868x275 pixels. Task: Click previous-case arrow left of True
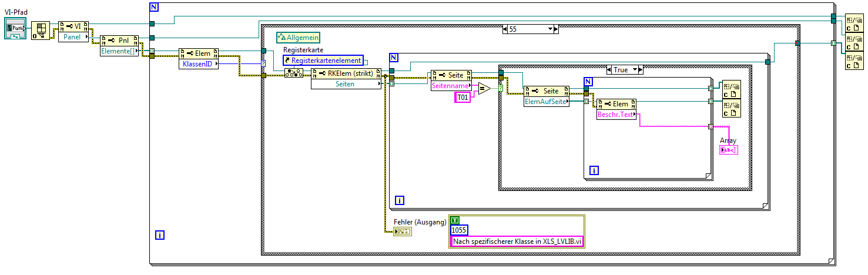coord(609,69)
